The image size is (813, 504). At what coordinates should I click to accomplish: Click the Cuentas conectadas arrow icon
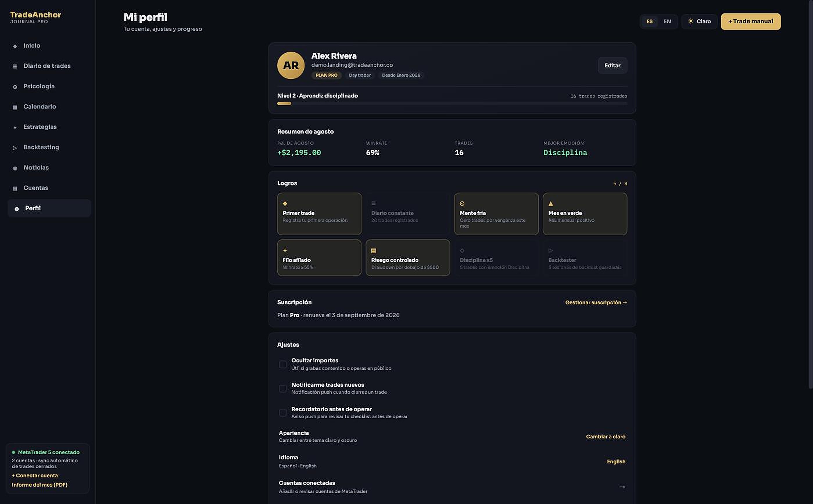pyautogui.click(x=622, y=487)
